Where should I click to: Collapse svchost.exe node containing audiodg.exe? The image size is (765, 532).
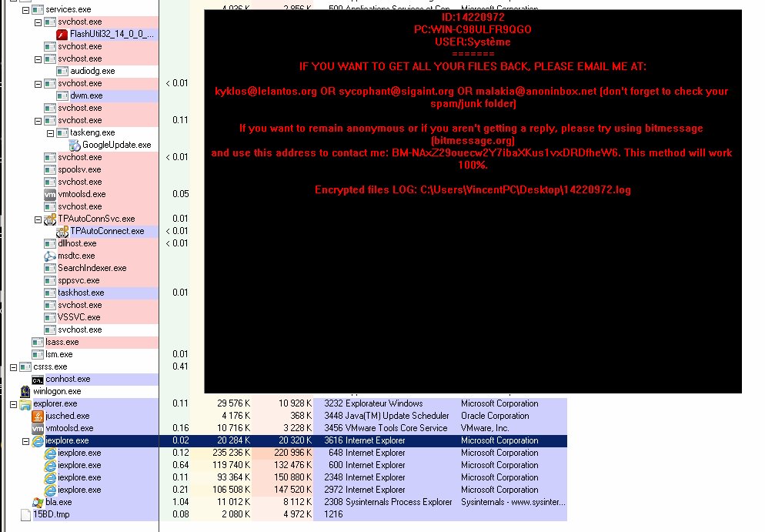point(38,59)
